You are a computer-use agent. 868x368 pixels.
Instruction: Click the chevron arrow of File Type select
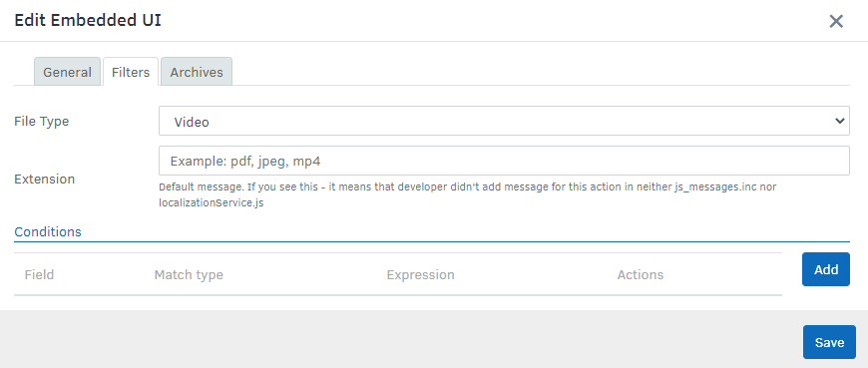tap(840, 121)
